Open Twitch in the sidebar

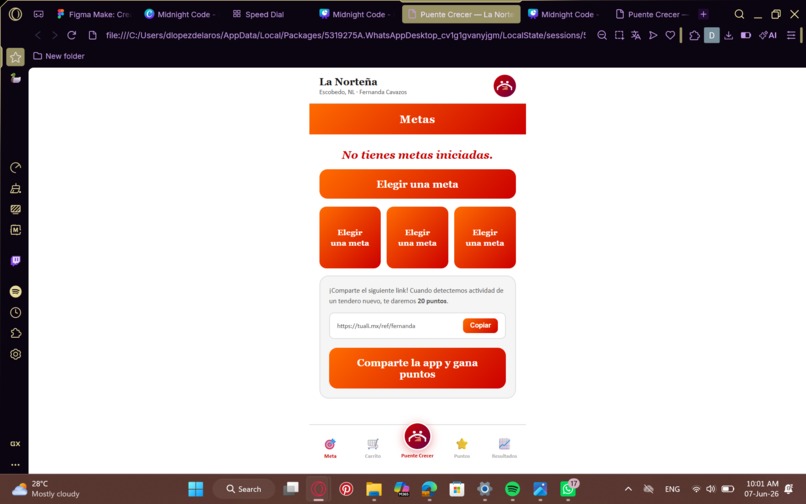tap(15, 261)
